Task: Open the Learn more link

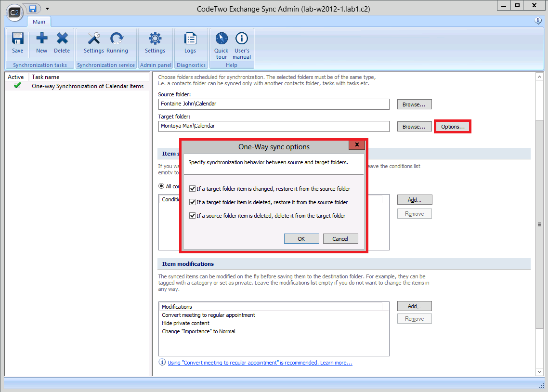Action: click(x=260, y=363)
